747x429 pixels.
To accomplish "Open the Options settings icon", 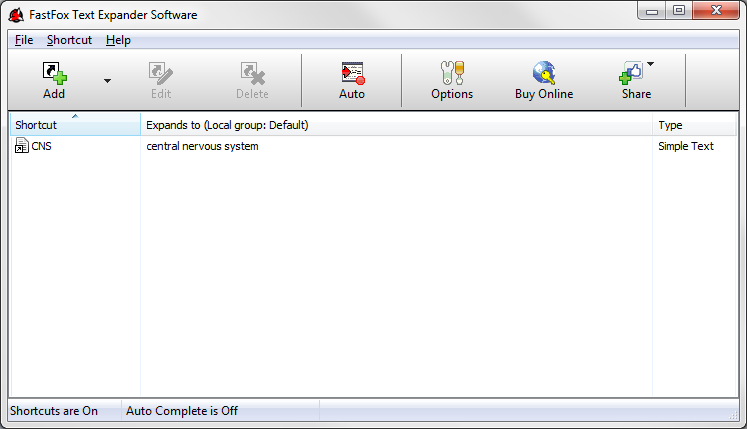I will 452,74.
